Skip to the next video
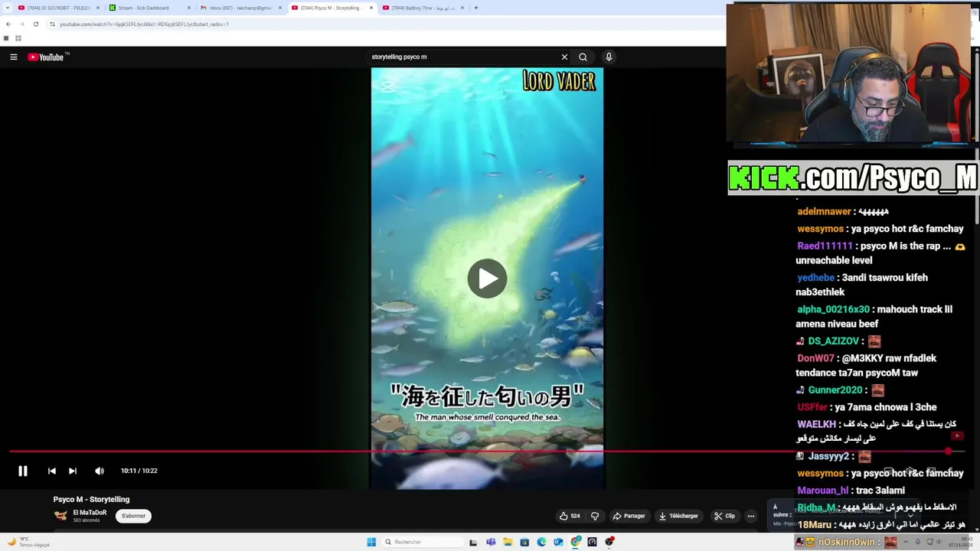The height and width of the screenshot is (551, 980). click(x=73, y=471)
